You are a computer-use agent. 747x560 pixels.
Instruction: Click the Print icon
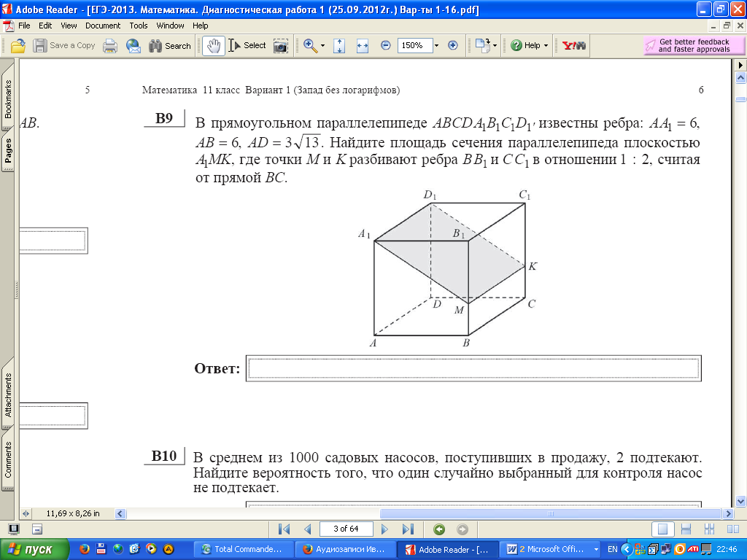tap(110, 46)
